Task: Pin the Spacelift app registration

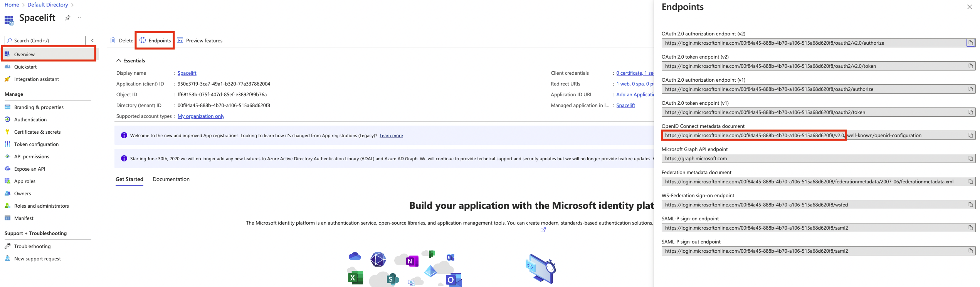Action: [68, 18]
